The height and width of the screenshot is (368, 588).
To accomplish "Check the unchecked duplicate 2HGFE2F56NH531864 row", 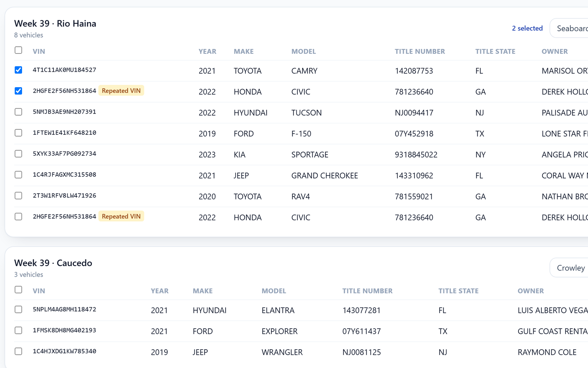I will [x=18, y=217].
